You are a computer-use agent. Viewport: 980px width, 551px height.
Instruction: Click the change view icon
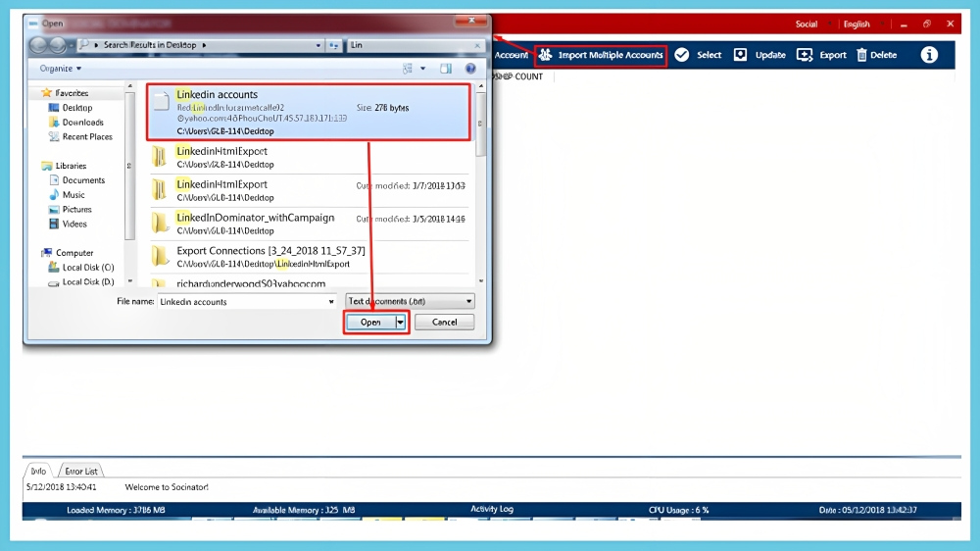(x=408, y=69)
